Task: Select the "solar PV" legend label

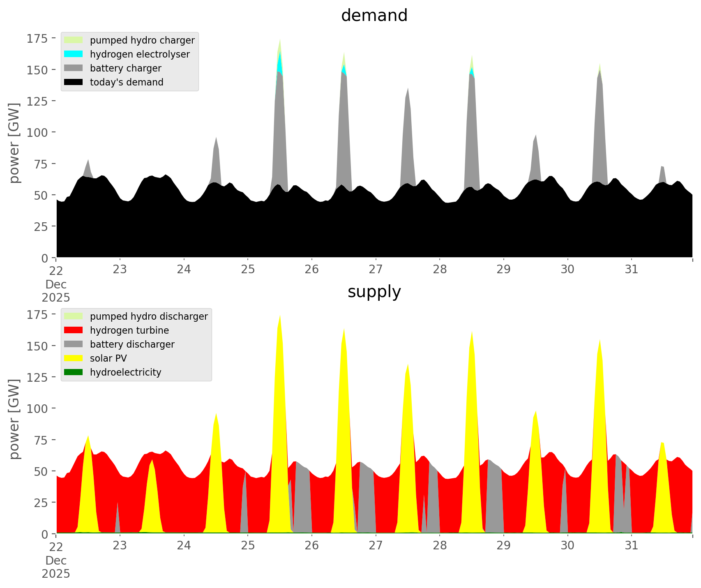Action: tap(108, 358)
